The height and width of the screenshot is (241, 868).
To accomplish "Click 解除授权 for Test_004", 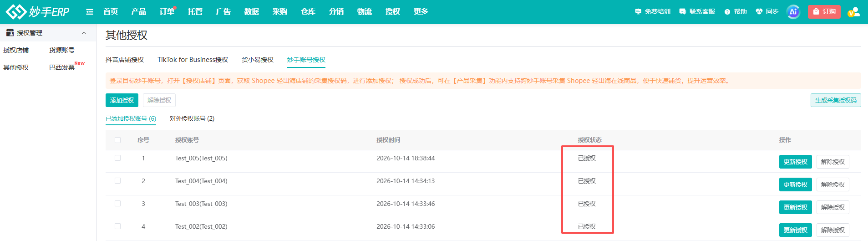I will (x=833, y=185).
